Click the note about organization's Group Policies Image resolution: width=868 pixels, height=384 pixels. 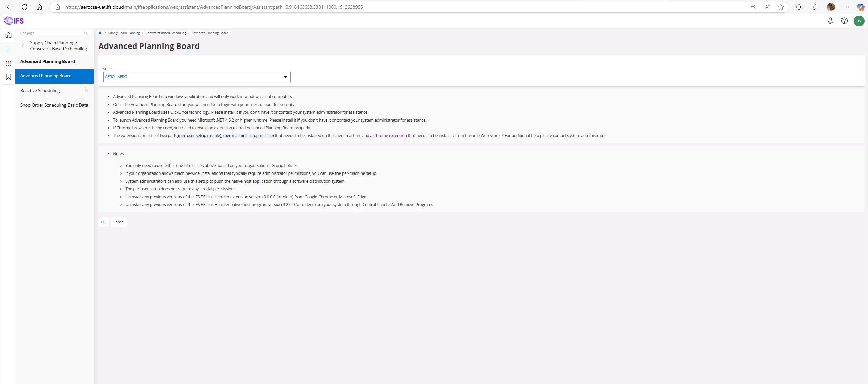212,166
